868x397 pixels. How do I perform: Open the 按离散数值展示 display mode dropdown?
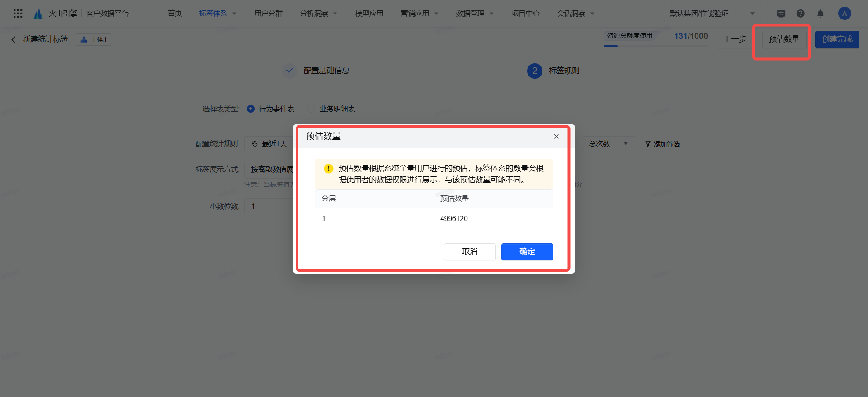tap(270, 170)
